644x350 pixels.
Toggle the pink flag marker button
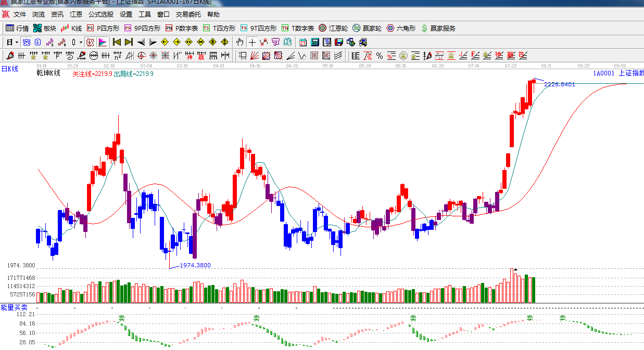point(103,42)
